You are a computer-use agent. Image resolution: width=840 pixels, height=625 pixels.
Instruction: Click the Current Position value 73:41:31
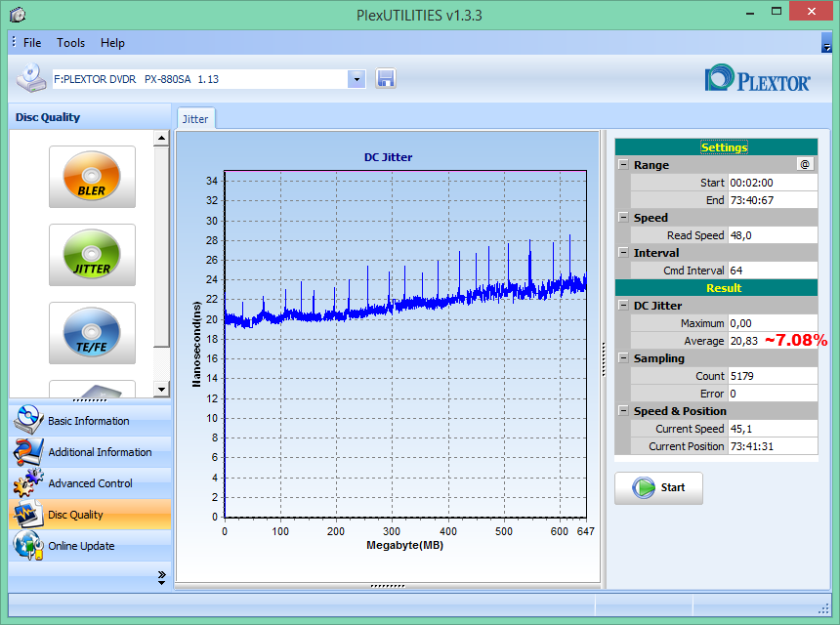point(752,446)
